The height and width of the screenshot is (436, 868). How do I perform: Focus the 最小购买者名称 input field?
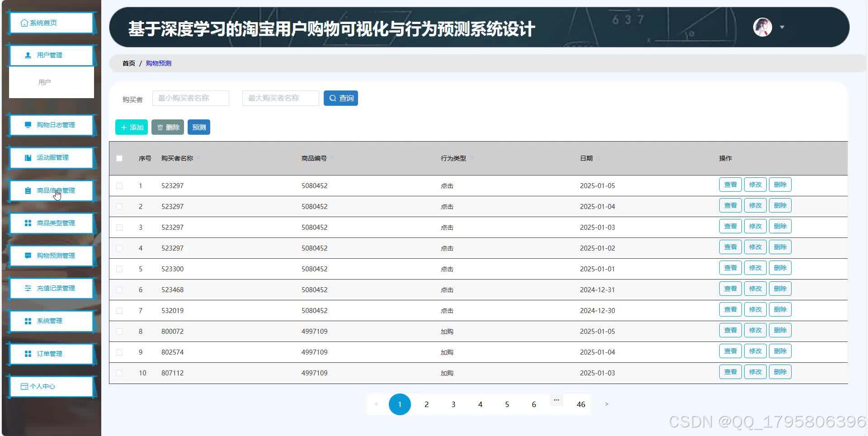(191, 98)
